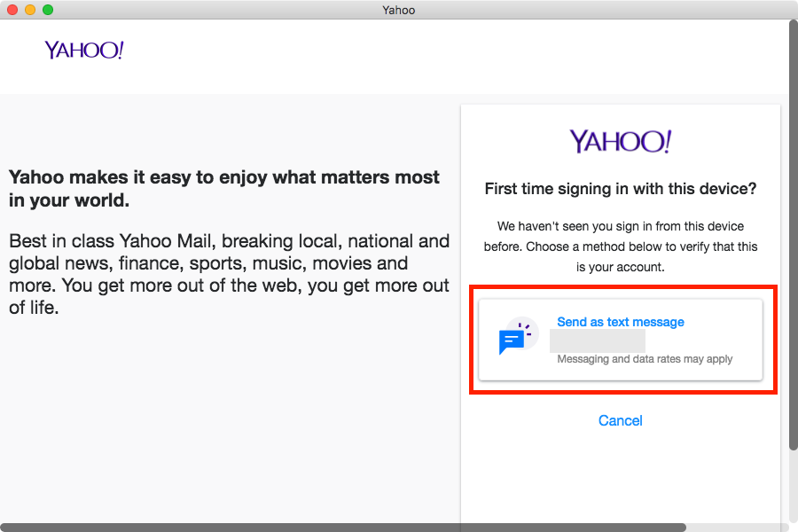Click the heading 'First time signing in with this device?'

[621, 189]
